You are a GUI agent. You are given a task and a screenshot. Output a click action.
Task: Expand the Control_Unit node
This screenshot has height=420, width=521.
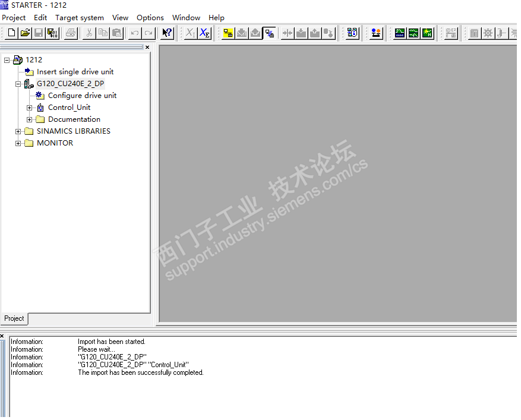[30, 108]
